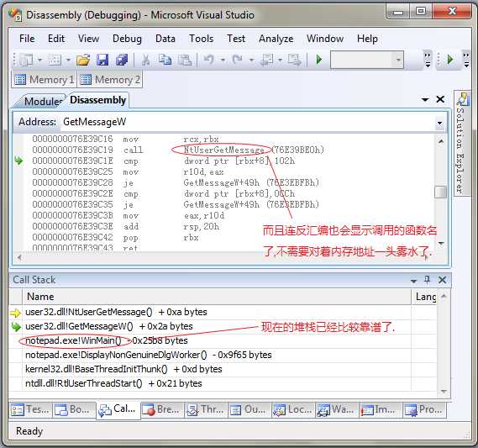Open the document window list dropdown
478x448 pixels.
(x=425, y=99)
